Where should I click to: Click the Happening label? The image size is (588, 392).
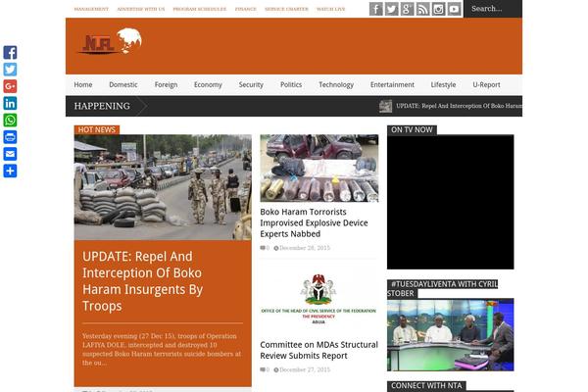click(102, 106)
